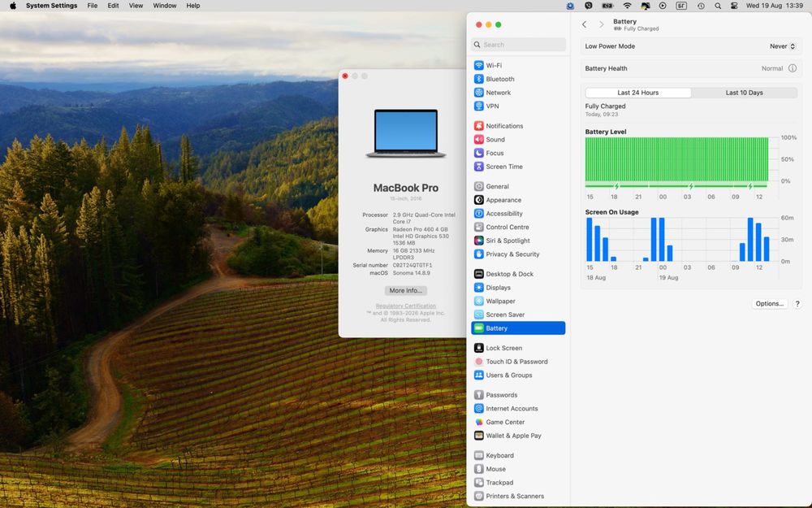Open Trackpad settings
The width and height of the screenshot is (812, 508).
(518, 482)
